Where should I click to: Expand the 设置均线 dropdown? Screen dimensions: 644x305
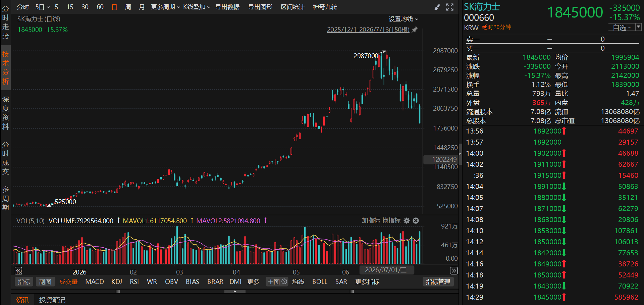click(404, 19)
